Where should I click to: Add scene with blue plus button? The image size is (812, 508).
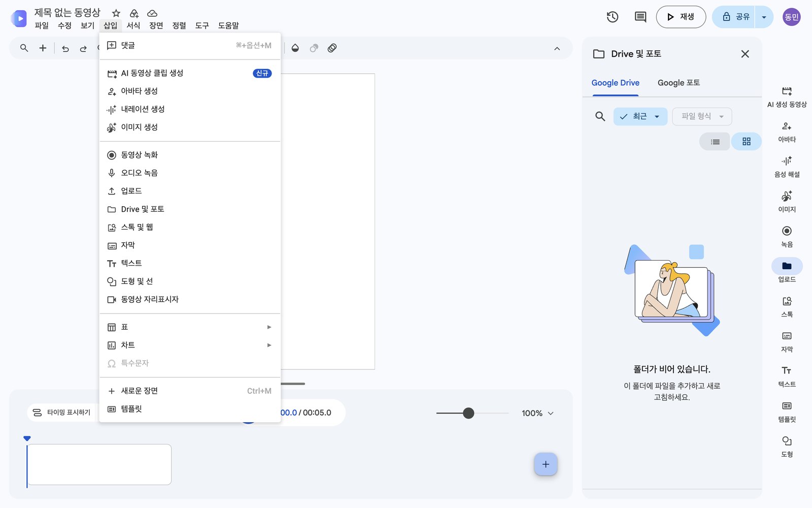click(x=546, y=464)
